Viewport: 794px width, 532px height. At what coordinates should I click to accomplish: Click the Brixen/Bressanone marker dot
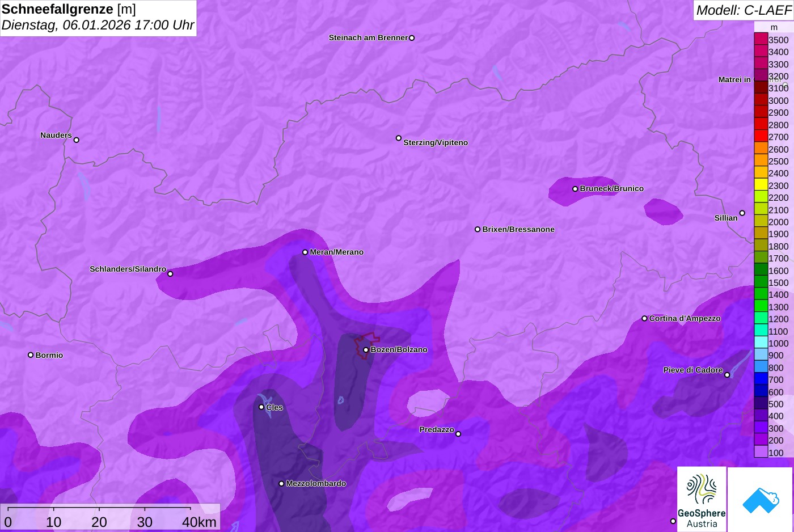[478, 230]
